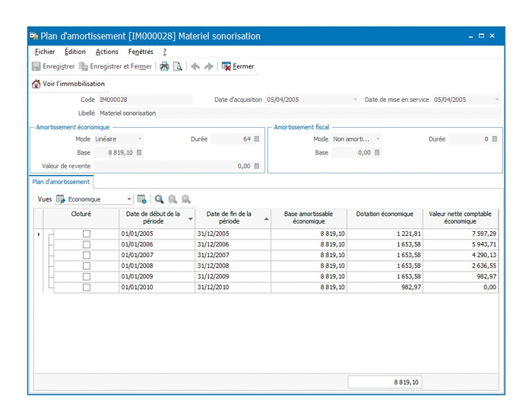The height and width of the screenshot is (413, 532).
Task: Open the Date d'acquisition date picker
Action: (x=355, y=100)
